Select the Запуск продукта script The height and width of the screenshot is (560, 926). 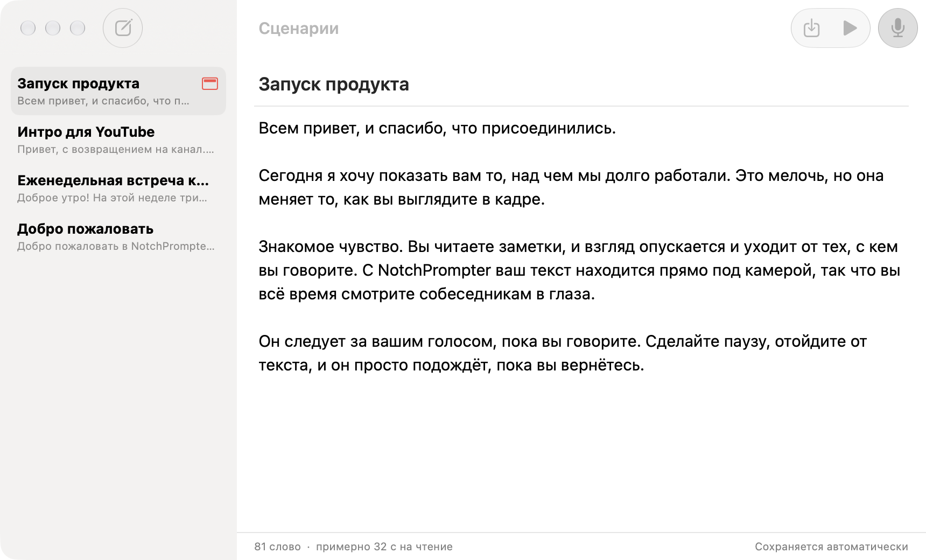pos(118,91)
